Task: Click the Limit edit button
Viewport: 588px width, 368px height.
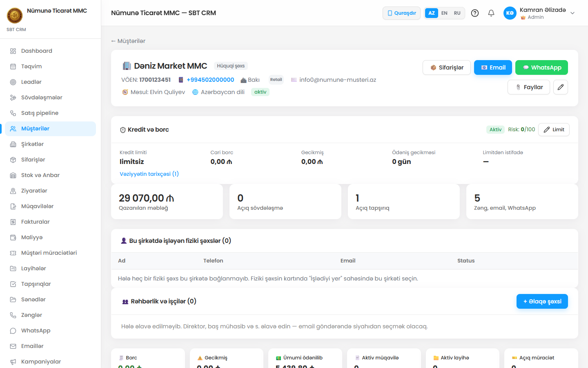Action: [x=554, y=130]
